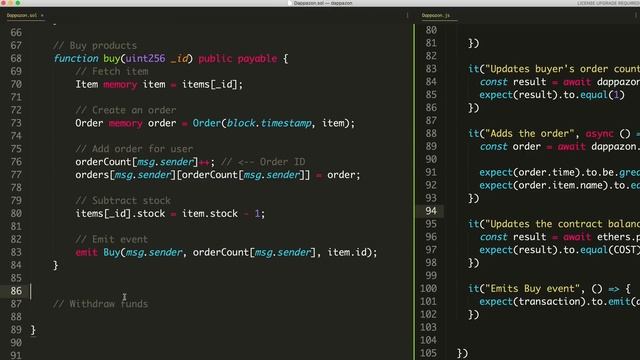This screenshot has height=360, width=640.
Task: Click the '// Fetch item' comment
Action: coord(112,71)
